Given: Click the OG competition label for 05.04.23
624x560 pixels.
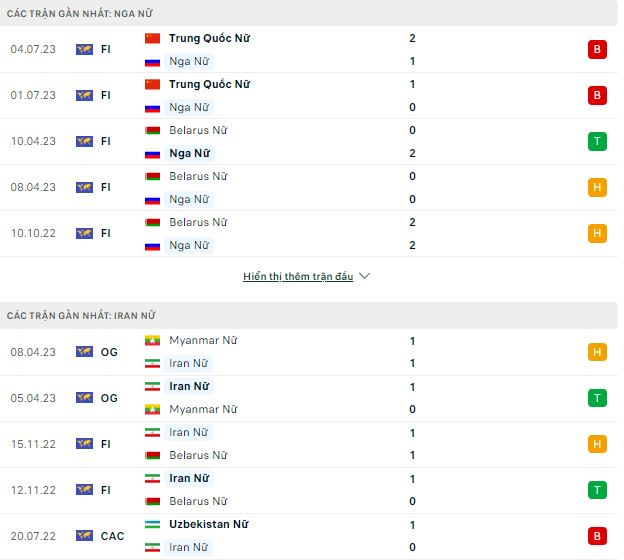Looking at the screenshot, I should (109, 398).
